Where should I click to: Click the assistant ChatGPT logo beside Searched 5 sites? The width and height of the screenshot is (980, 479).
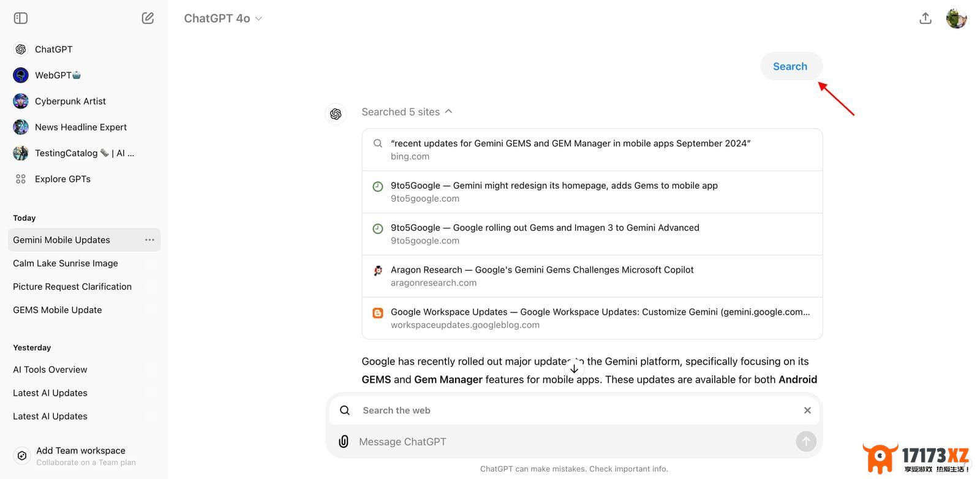coord(336,114)
